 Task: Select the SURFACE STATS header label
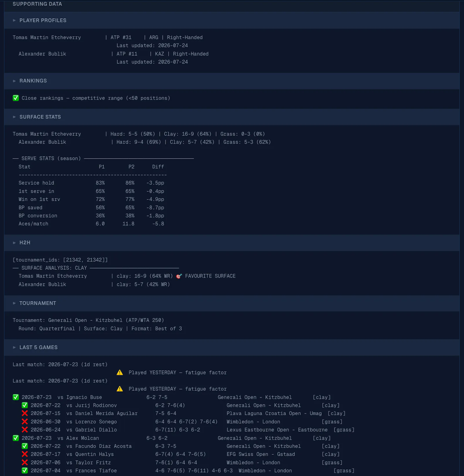click(40, 117)
